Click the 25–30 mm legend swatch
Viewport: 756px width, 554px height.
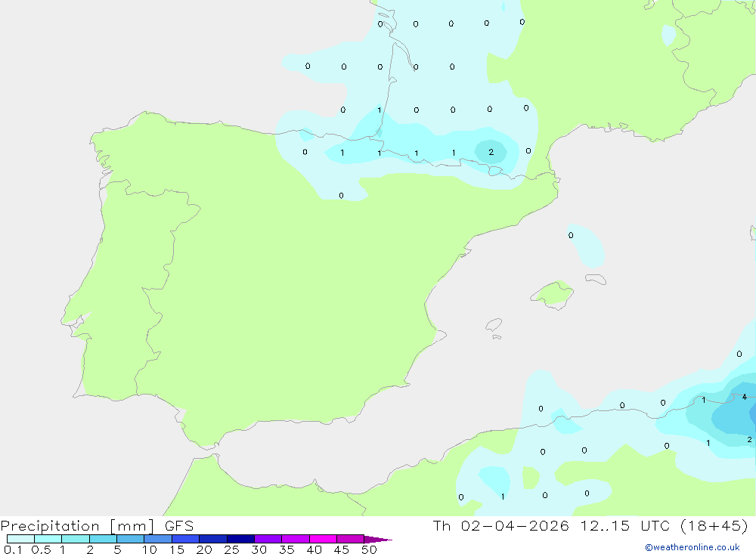(x=240, y=539)
